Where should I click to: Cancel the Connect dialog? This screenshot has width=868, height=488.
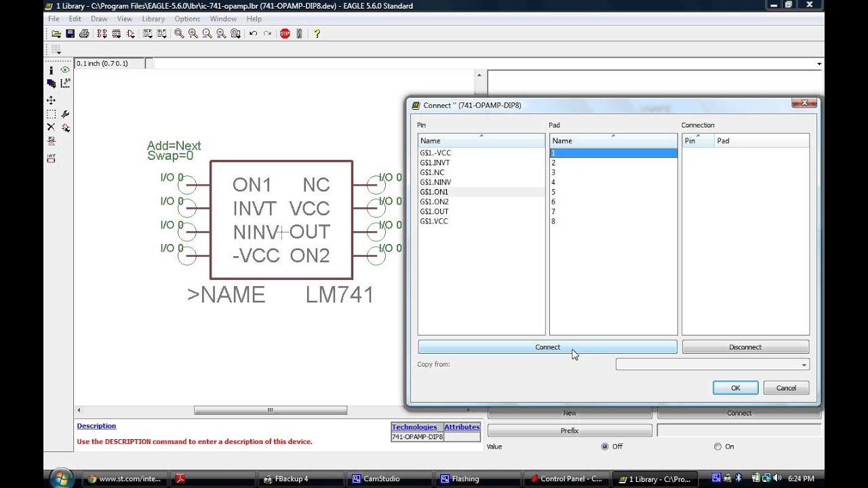coord(786,388)
